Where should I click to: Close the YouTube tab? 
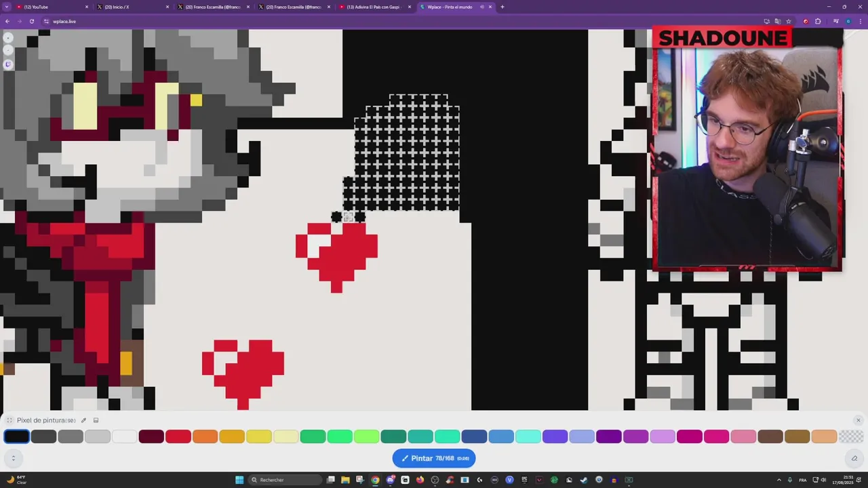pos(87,7)
